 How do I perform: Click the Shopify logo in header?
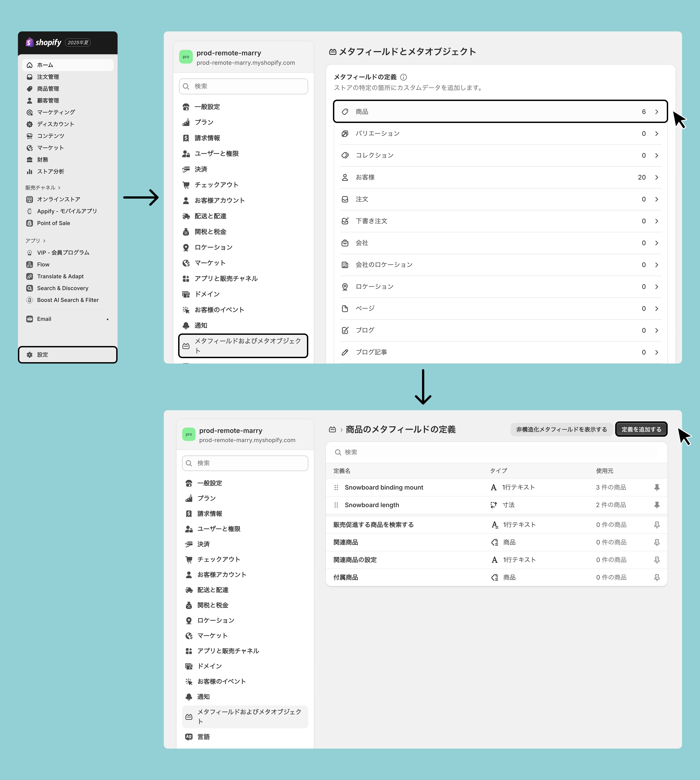44,43
